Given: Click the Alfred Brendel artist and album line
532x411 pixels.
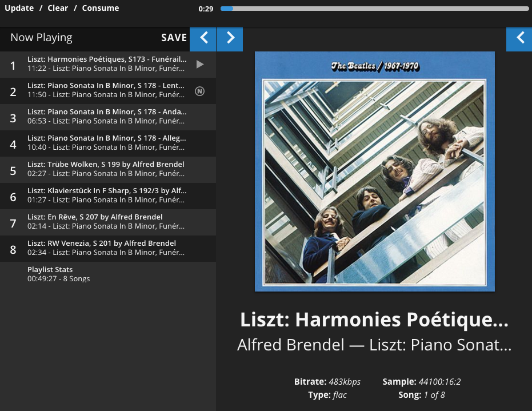Looking at the screenshot, I should click(x=374, y=345).
